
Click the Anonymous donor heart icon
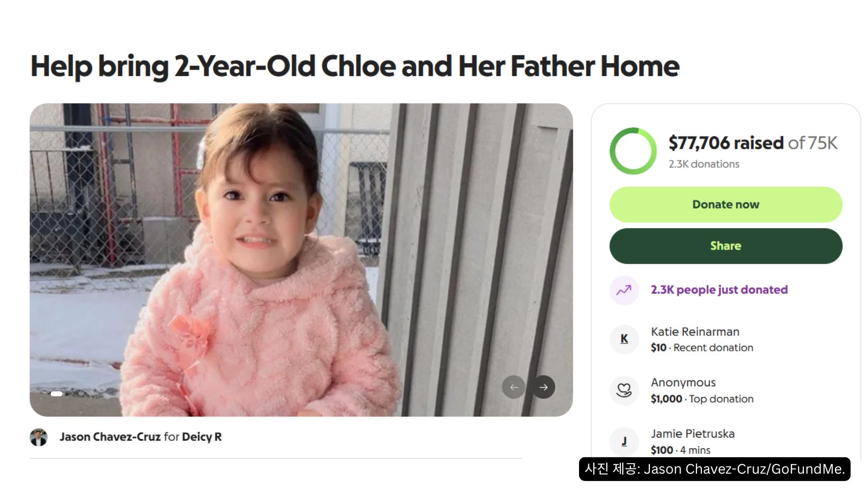tap(624, 391)
